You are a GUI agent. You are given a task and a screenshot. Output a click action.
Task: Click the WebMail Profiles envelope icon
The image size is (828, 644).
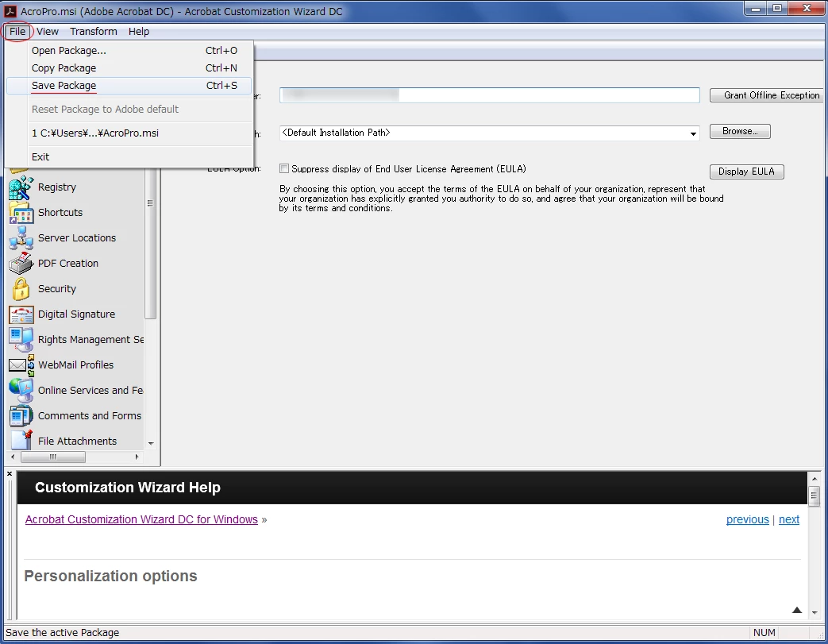click(x=21, y=365)
